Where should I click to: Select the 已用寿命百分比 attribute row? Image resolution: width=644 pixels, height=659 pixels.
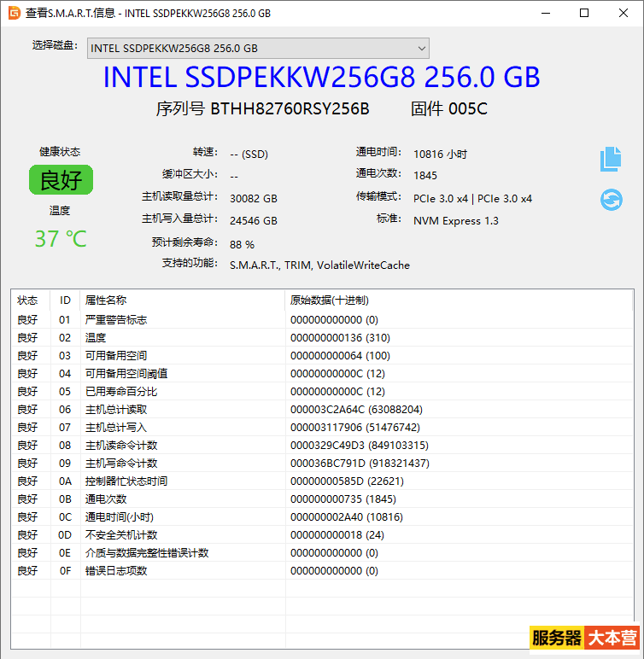tap(121, 391)
